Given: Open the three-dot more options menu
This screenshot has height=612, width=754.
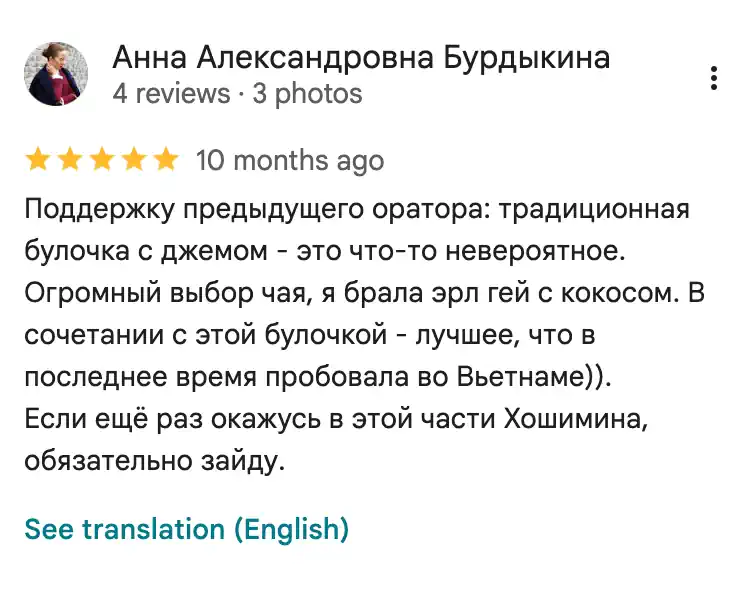Looking at the screenshot, I should pos(713,78).
